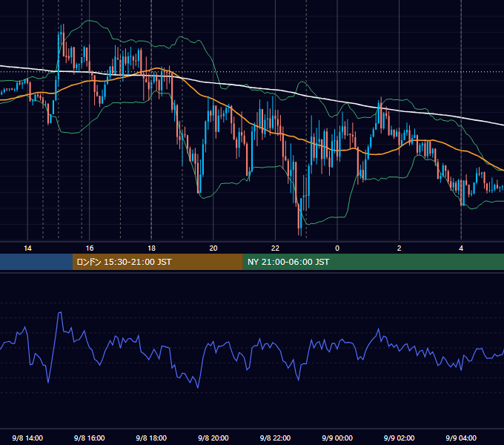Click the 9/9 04:00 time label
The width and height of the screenshot is (504, 445).
coord(461,438)
